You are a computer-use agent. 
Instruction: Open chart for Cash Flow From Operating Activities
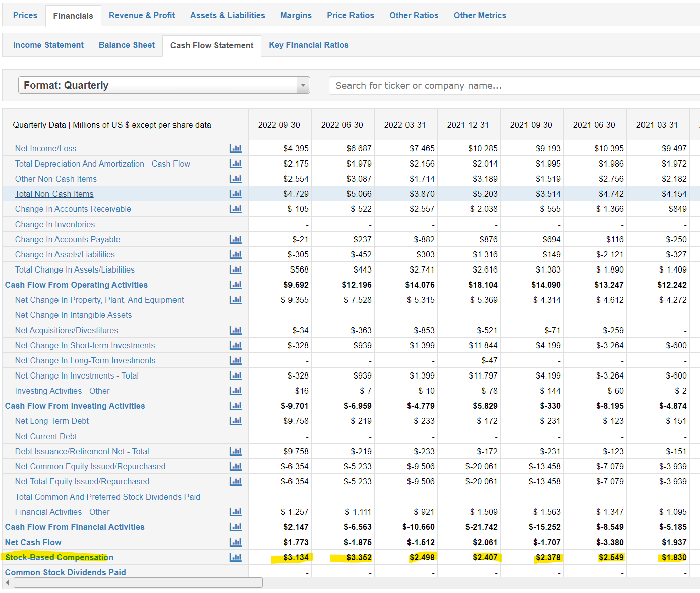coord(236,285)
